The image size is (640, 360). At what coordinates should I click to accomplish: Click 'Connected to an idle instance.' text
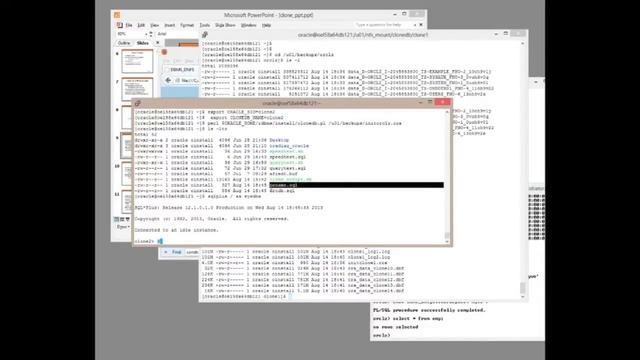click(x=176, y=230)
